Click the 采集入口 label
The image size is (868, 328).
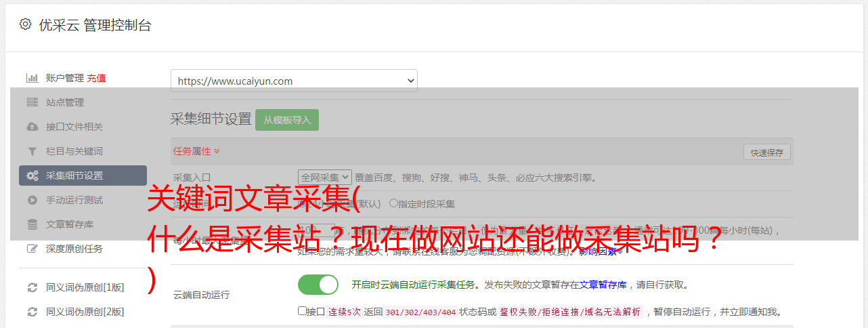tap(192, 178)
